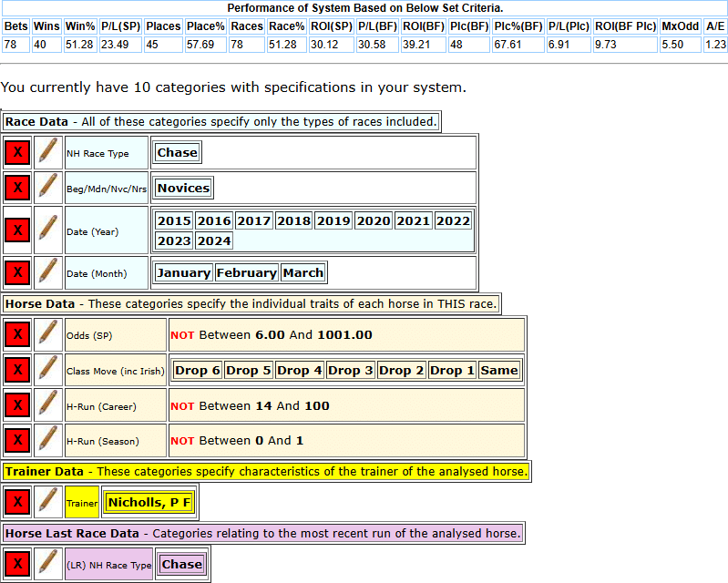Click the ROI(SP) value 30.12
The height and width of the screenshot is (583, 728).
pyautogui.click(x=332, y=45)
